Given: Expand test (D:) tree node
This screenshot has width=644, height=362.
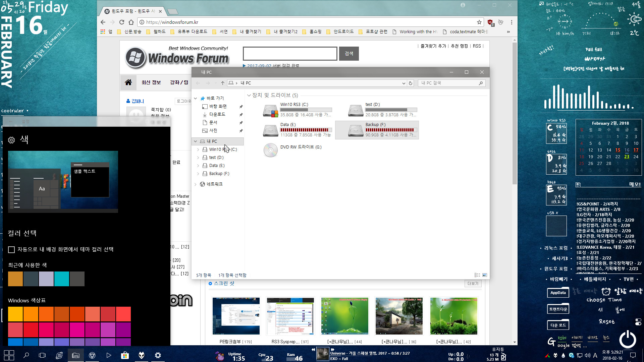Looking at the screenshot, I should click(198, 158).
